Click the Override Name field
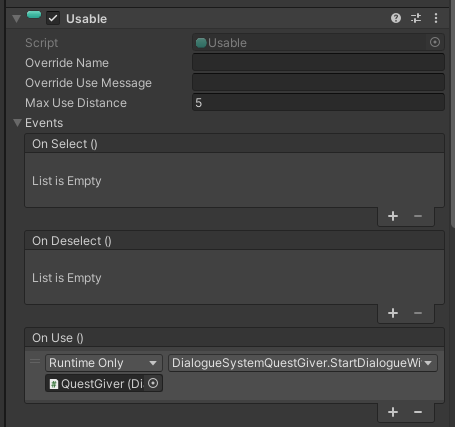455x427 pixels. coord(318,62)
